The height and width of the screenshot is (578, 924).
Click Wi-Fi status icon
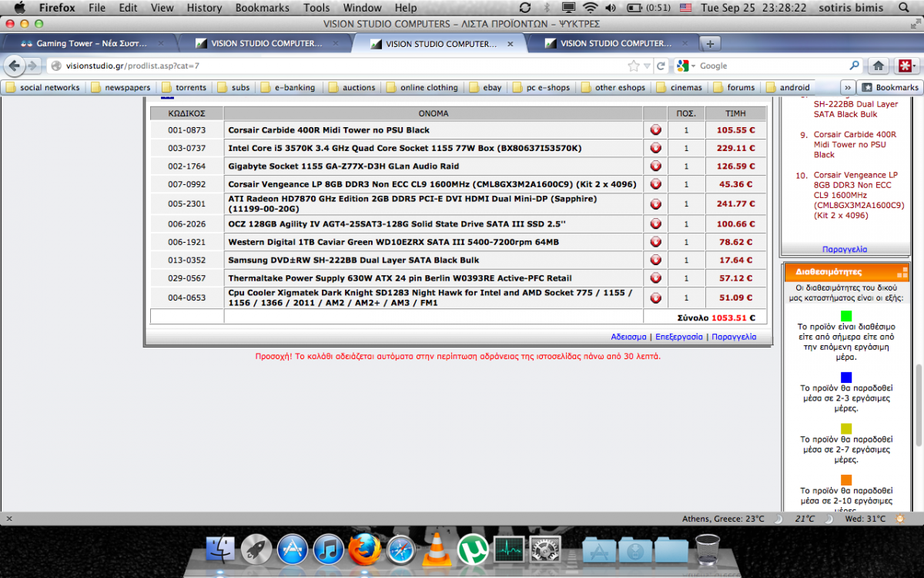[x=591, y=8]
